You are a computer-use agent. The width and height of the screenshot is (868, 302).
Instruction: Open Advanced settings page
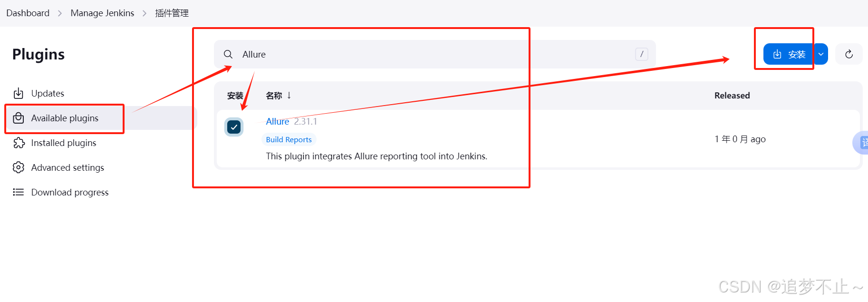[68, 167]
